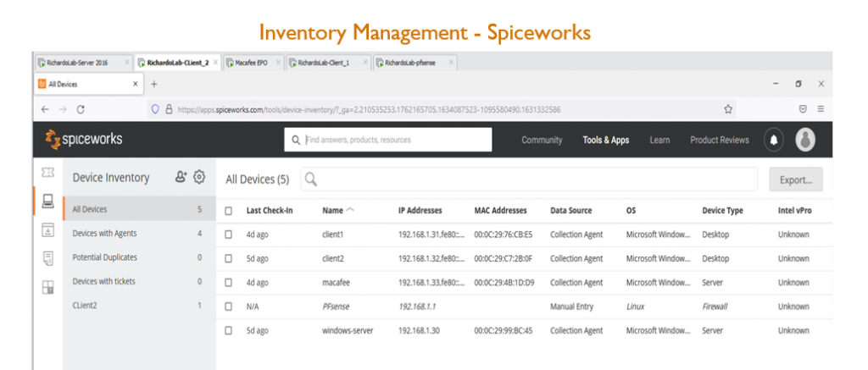868x370 pixels.
Task: Click MAC address 00:0C:29:C7:2B:0F
Action: tap(504, 258)
